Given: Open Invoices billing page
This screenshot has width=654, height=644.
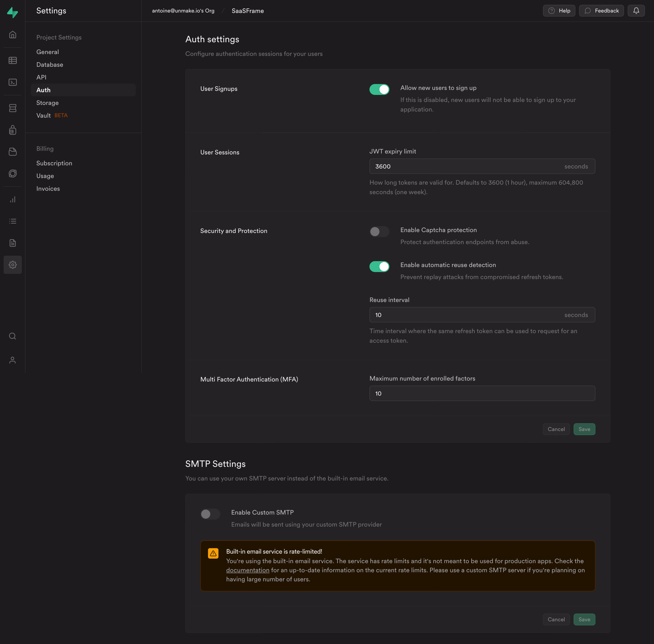Looking at the screenshot, I should click(x=48, y=189).
